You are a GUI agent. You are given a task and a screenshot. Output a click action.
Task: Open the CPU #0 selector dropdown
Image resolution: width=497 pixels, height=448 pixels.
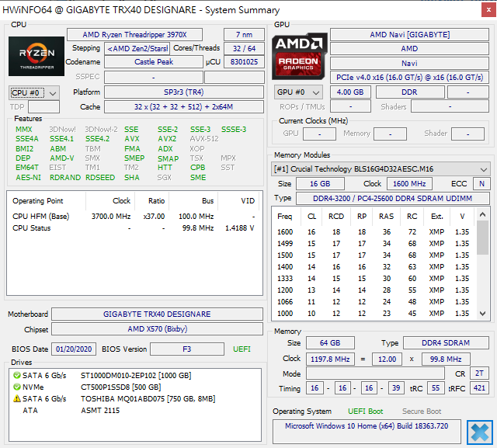pyautogui.click(x=34, y=93)
